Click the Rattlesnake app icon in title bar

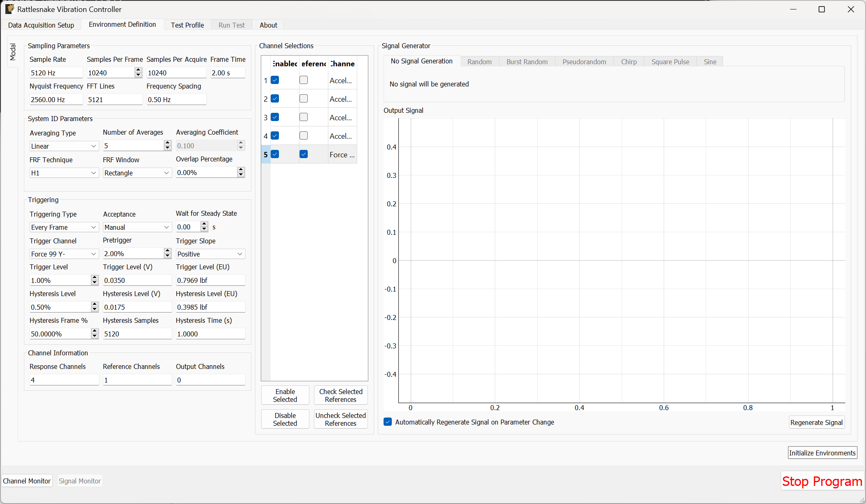point(9,9)
